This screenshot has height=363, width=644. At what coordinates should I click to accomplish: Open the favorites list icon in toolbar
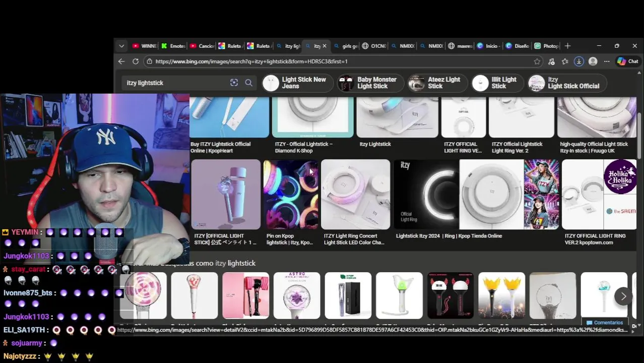(x=565, y=62)
